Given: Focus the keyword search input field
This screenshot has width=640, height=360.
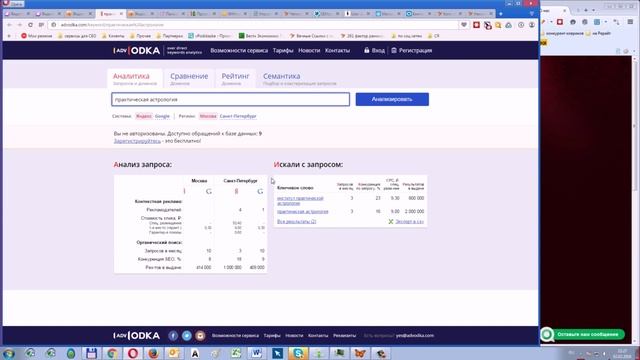Looking at the screenshot, I should coord(231,99).
